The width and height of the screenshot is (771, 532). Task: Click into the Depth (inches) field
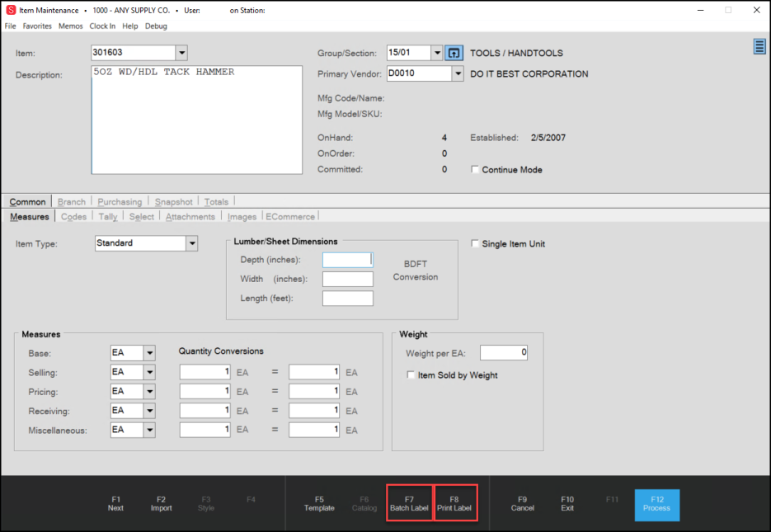click(x=347, y=260)
